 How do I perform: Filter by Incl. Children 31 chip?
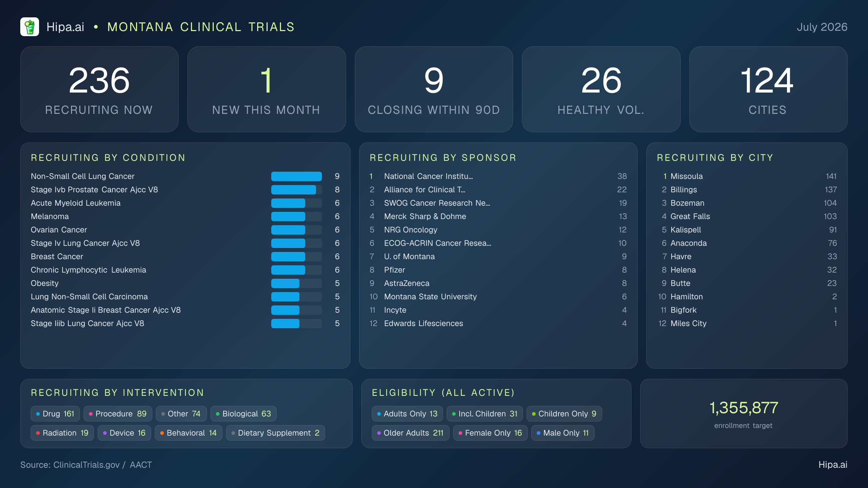pos(485,414)
